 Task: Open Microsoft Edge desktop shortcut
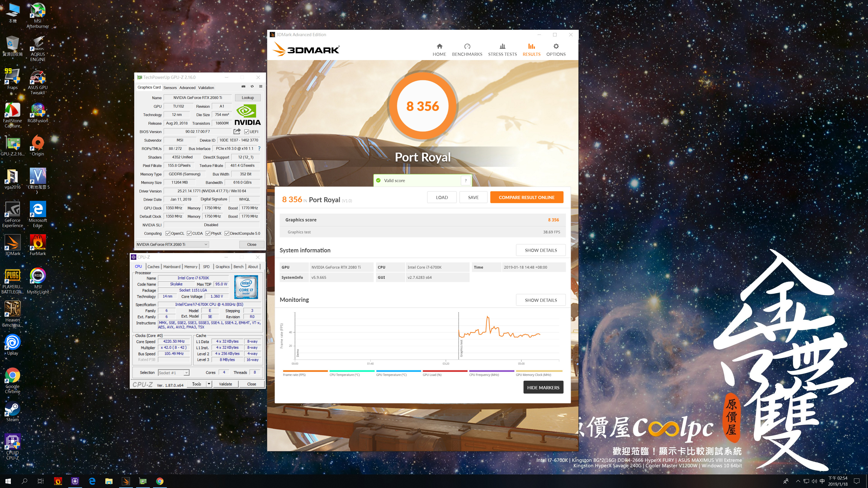(x=38, y=215)
